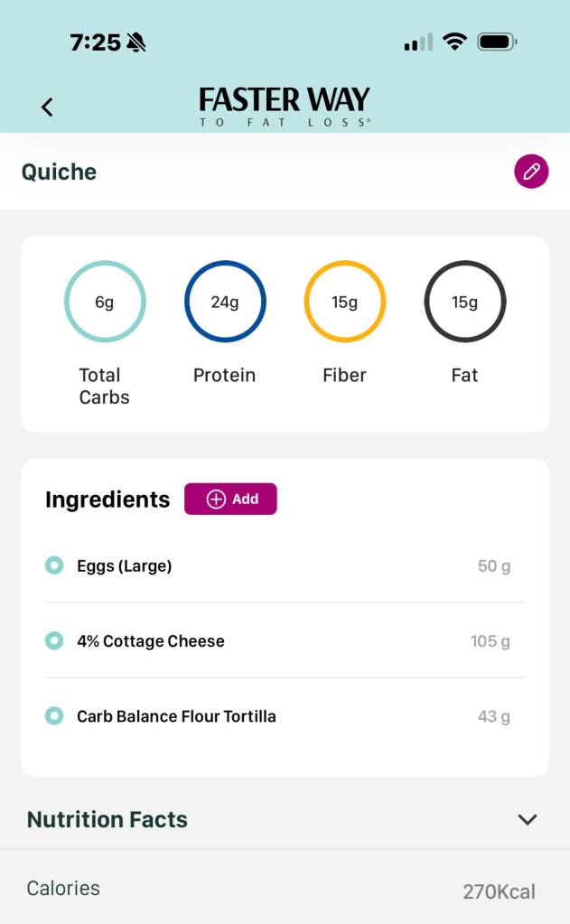Tap the back arrow icon

pyautogui.click(x=47, y=107)
